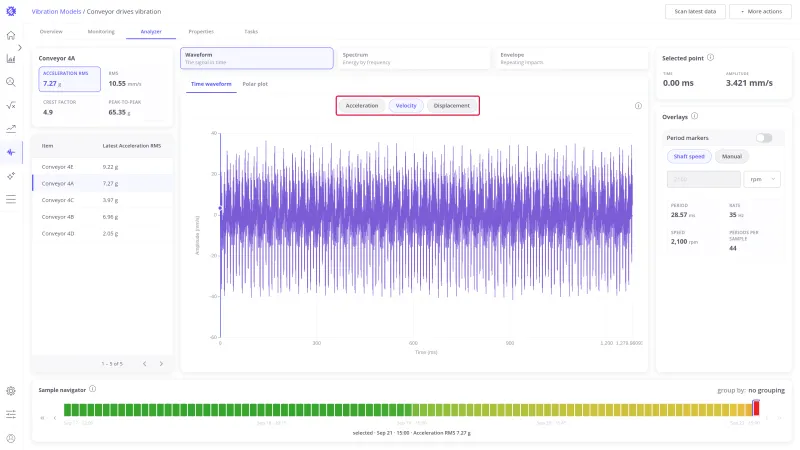This screenshot has width=800, height=450.
Task: Open the trend line sidebar icon
Action: tap(11, 129)
